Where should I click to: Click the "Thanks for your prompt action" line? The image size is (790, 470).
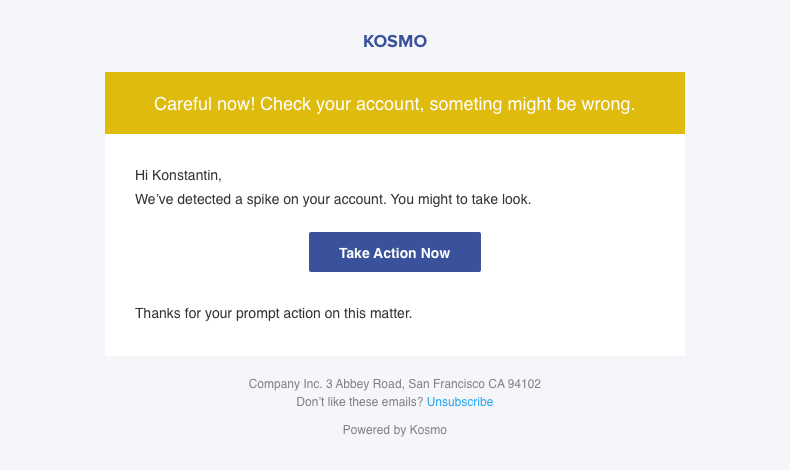(273, 313)
